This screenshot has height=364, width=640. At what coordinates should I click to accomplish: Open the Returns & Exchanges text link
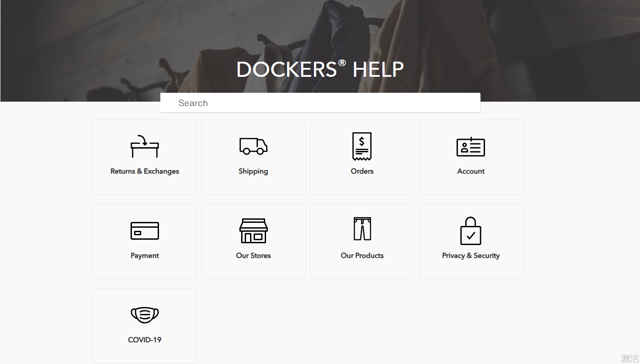145,171
